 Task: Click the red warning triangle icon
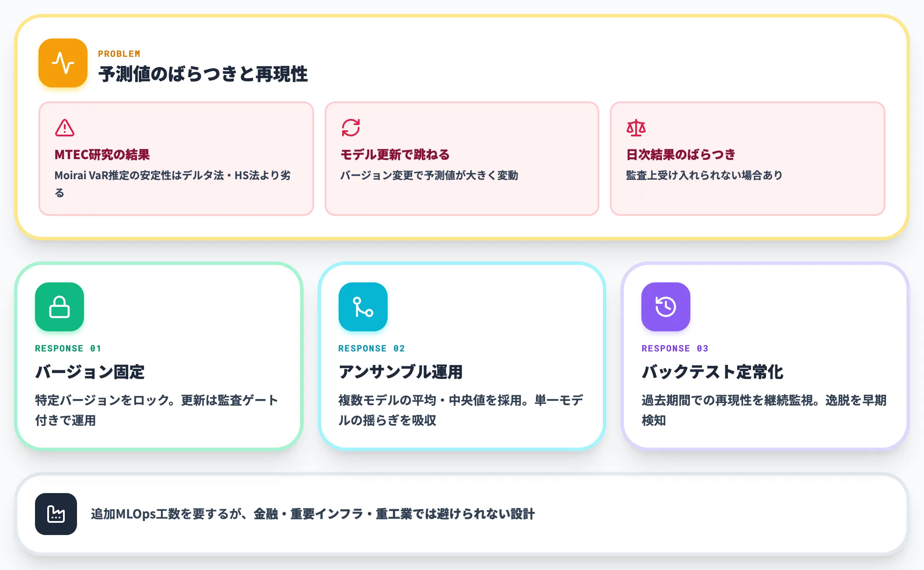tap(65, 128)
